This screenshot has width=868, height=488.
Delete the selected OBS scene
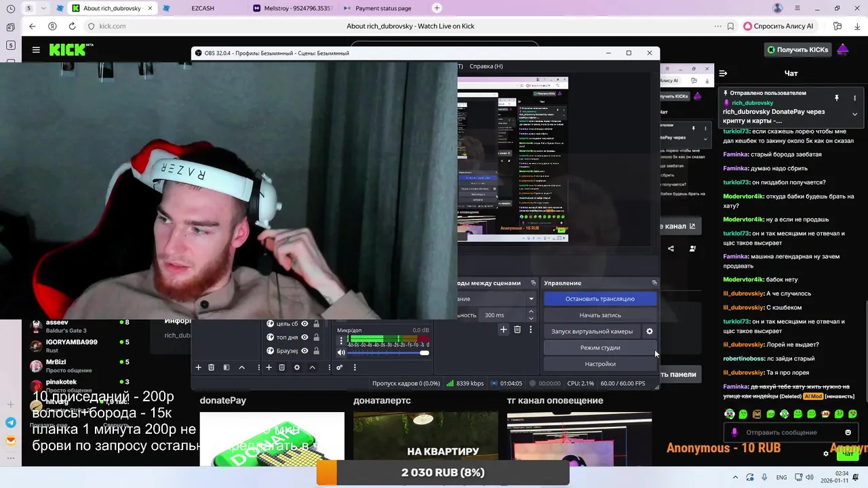click(x=211, y=367)
